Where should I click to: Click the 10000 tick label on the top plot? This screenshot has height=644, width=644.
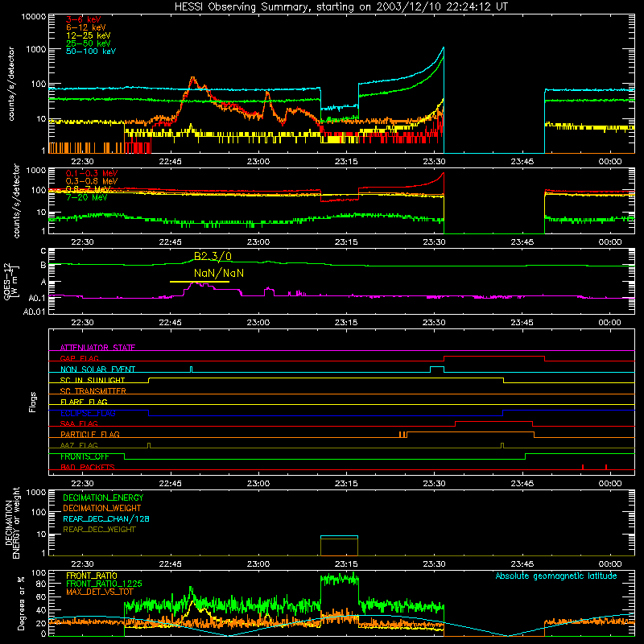point(34,17)
